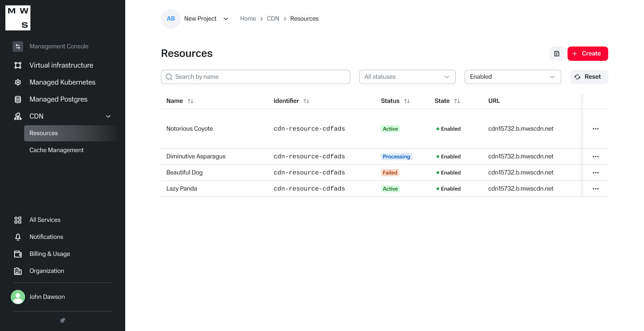Click the Notorious Coyote resource name
The width and height of the screenshot is (644, 331).
[x=190, y=129]
